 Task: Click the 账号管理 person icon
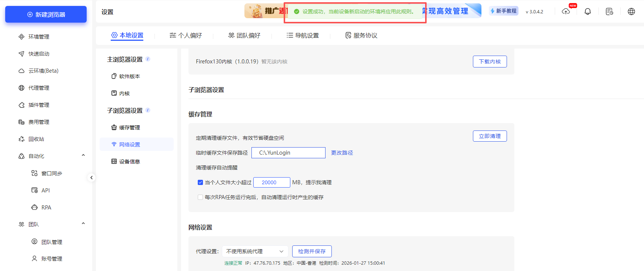34,258
